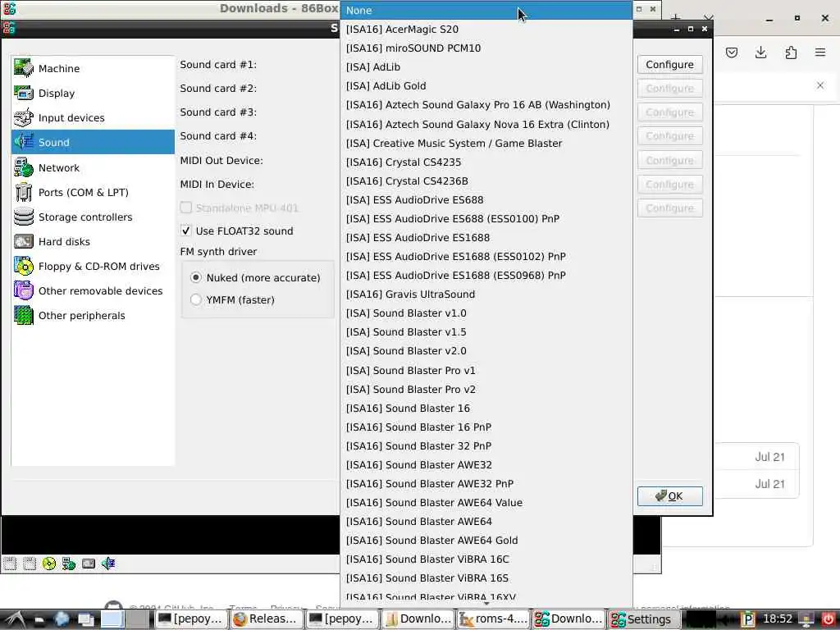The image size is (840, 630).
Task: Dismiss the Firefox notification bar X
Action: coord(820,85)
